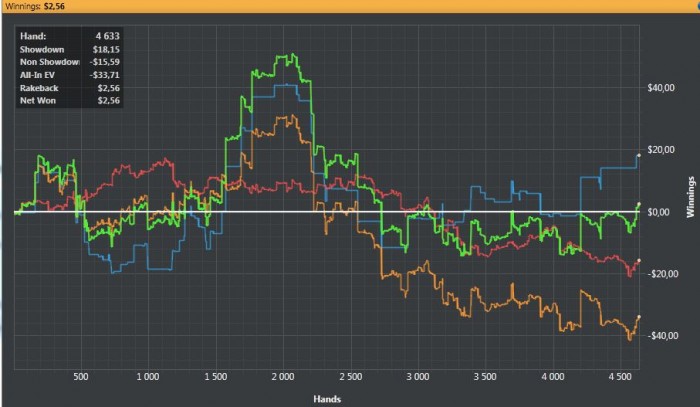Click the -$20,00 y-axis label
Viewport: 700px width, 407px height.
[x=662, y=274]
